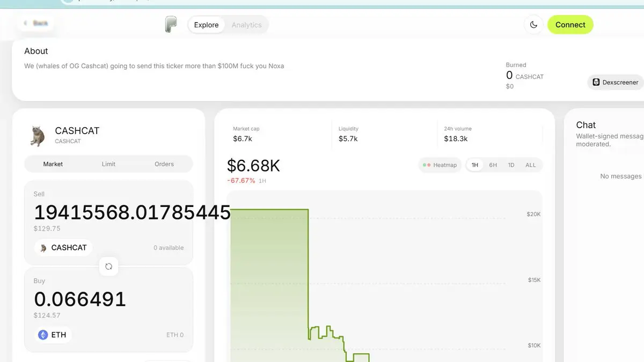The image size is (644, 362).
Task: Select the Limit order tab
Action: 108,164
